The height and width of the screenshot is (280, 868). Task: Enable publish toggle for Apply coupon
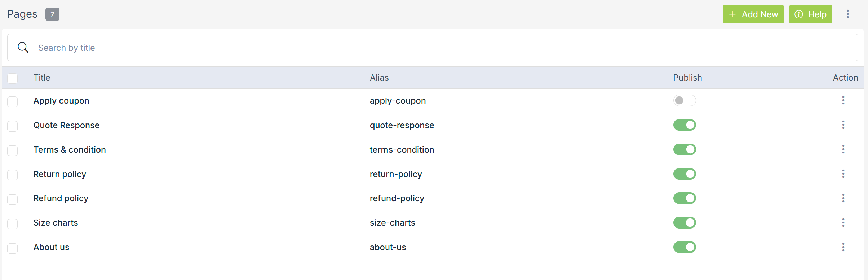[684, 100]
